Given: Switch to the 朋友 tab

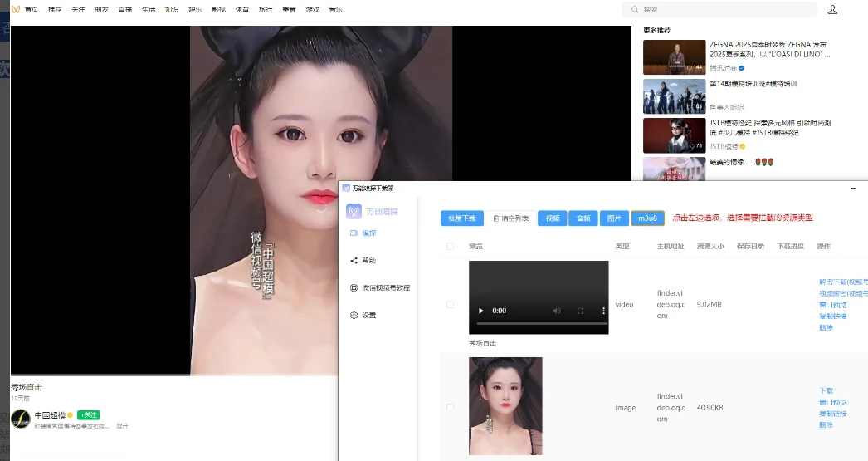Looking at the screenshot, I should pos(102,9).
